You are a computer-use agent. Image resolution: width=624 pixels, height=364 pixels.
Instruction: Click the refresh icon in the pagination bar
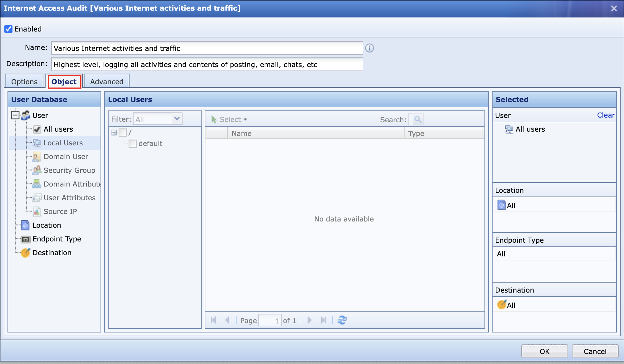click(342, 320)
